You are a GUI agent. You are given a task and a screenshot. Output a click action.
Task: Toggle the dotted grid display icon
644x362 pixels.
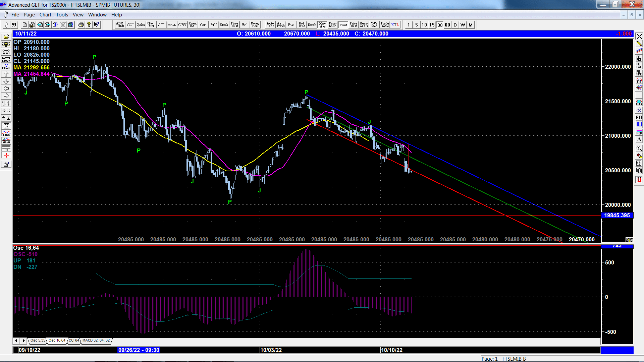tap(6, 126)
